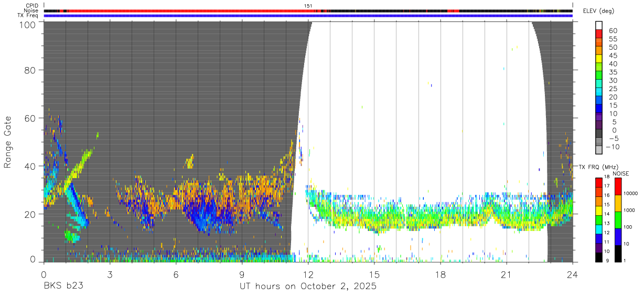
Task: Click the 60 label on ELEV scale
Action: 612,31
